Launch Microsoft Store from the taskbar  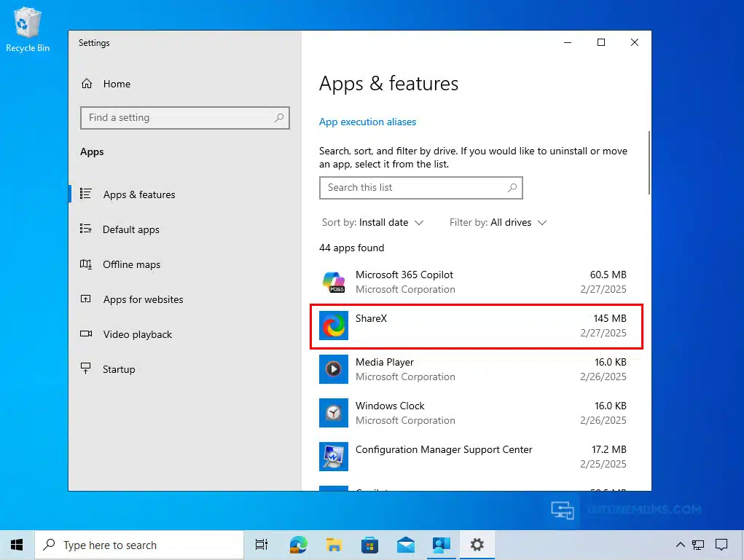click(369, 545)
